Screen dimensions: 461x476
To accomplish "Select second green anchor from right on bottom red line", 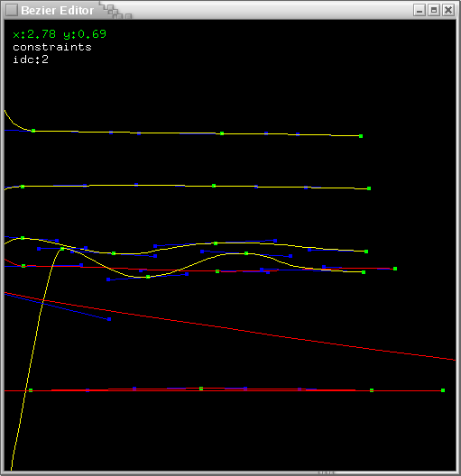I will coord(372,390).
